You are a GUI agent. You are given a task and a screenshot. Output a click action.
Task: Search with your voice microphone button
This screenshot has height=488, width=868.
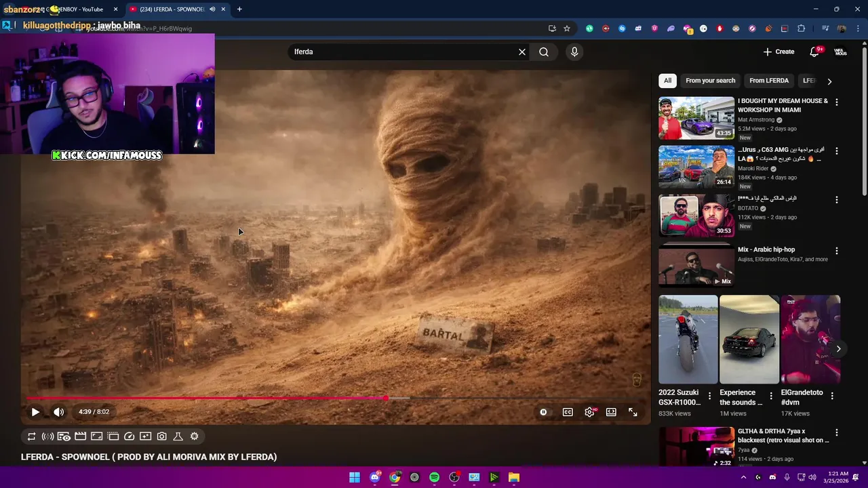coord(574,52)
